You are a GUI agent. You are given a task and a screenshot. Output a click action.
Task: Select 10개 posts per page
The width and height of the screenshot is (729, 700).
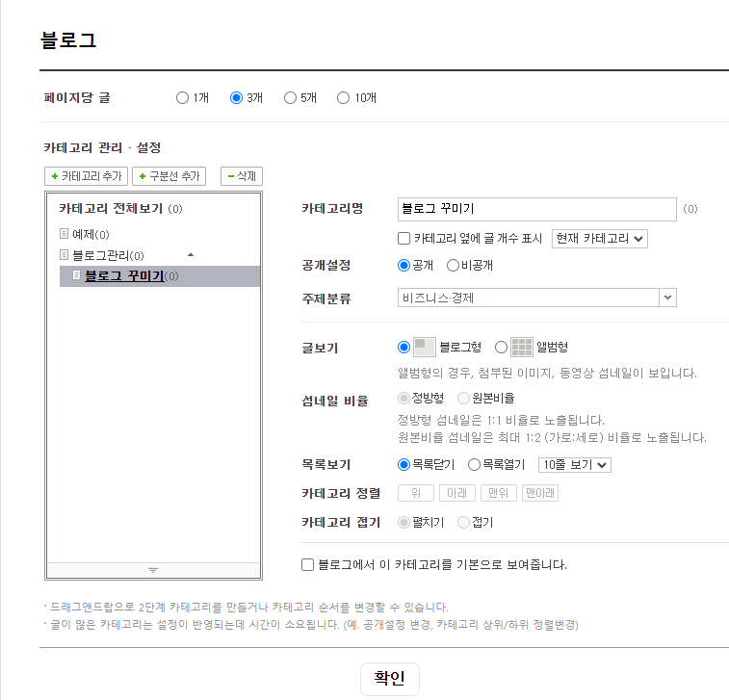(343, 97)
